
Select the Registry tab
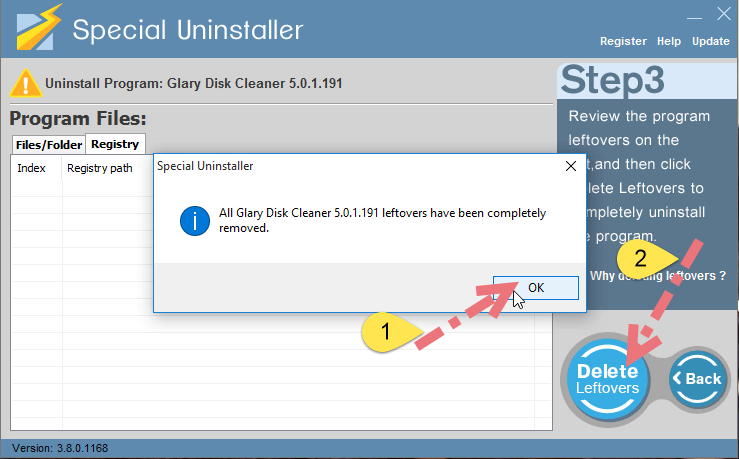[115, 144]
